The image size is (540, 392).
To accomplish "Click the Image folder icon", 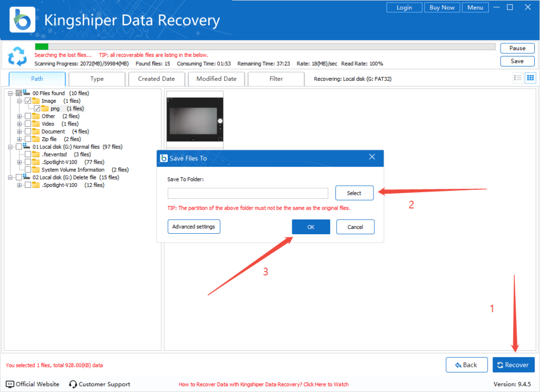I will (36, 101).
